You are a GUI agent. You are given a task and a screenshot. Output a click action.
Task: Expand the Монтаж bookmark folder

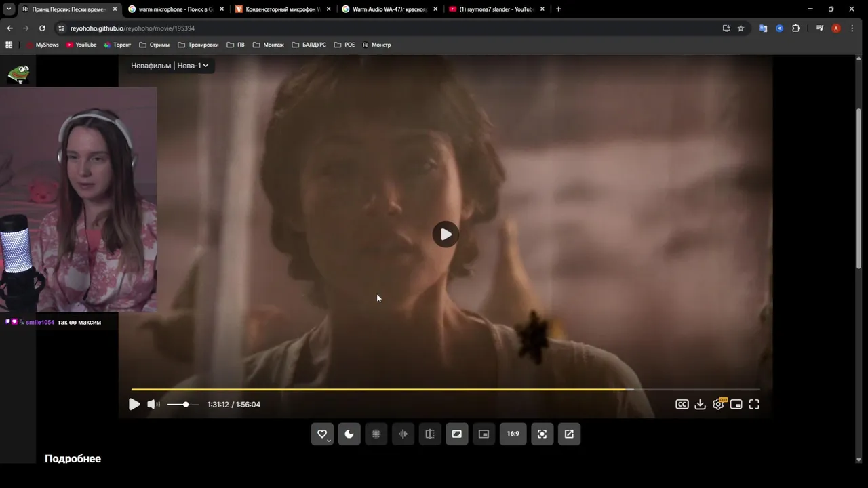point(269,45)
